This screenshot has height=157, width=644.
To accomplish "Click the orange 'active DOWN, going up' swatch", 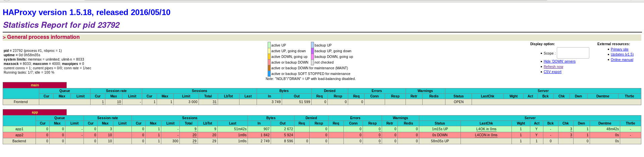I will coord(269,57).
